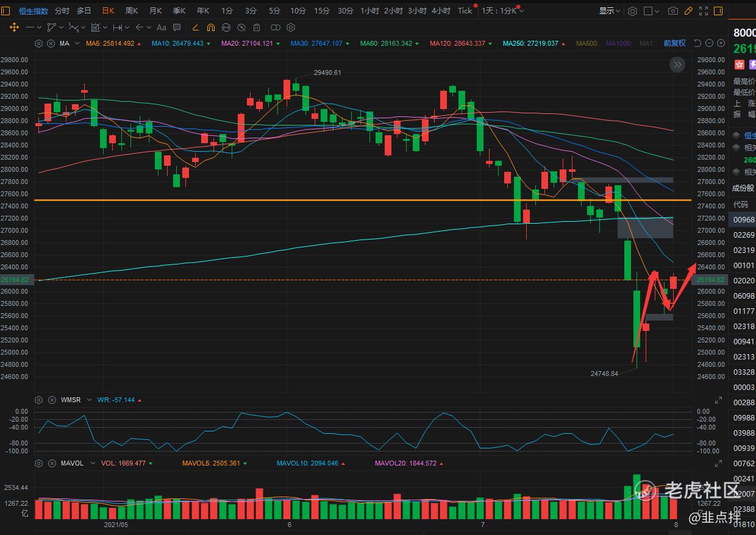This screenshot has height=535, width=756.
Task: Toggle the magnet snap mode
Action: click(x=211, y=27)
